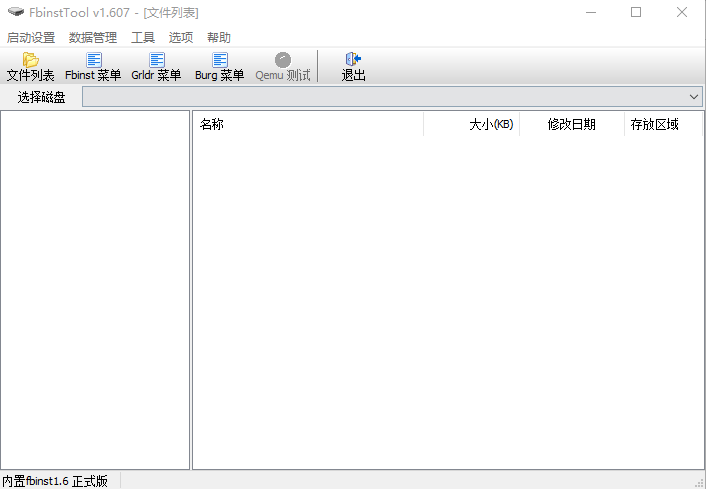Open the 帮助 menu
This screenshot has height=489, width=706.
pos(219,37)
